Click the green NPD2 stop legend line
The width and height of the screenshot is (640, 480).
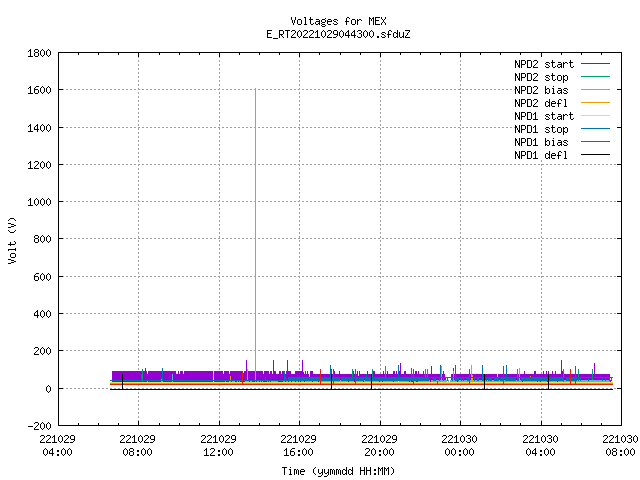tap(595, 77)
